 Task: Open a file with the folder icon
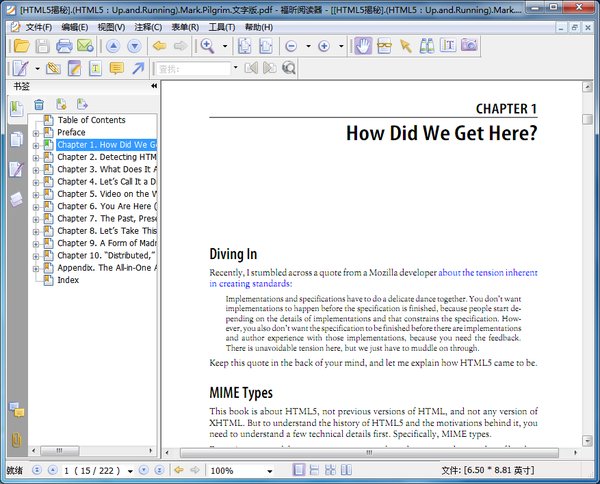21,46
